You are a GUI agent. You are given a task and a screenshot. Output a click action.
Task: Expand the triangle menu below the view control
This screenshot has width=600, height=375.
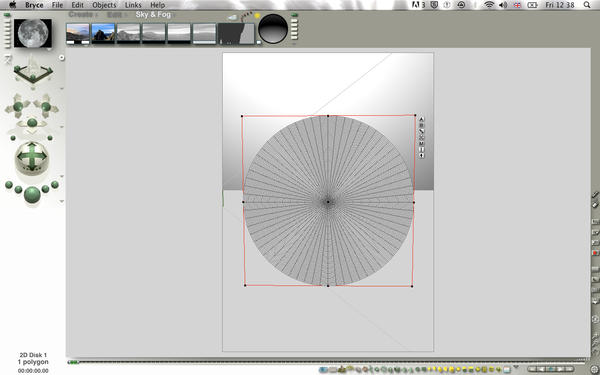pyautogui.click(x=62, y=89)
